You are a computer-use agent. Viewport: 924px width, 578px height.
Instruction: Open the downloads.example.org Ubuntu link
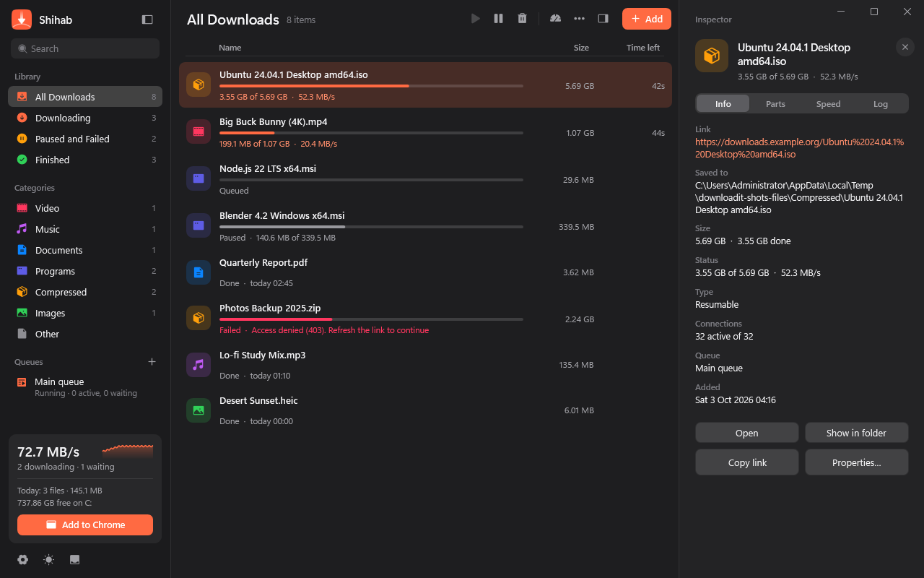[800, 148]
